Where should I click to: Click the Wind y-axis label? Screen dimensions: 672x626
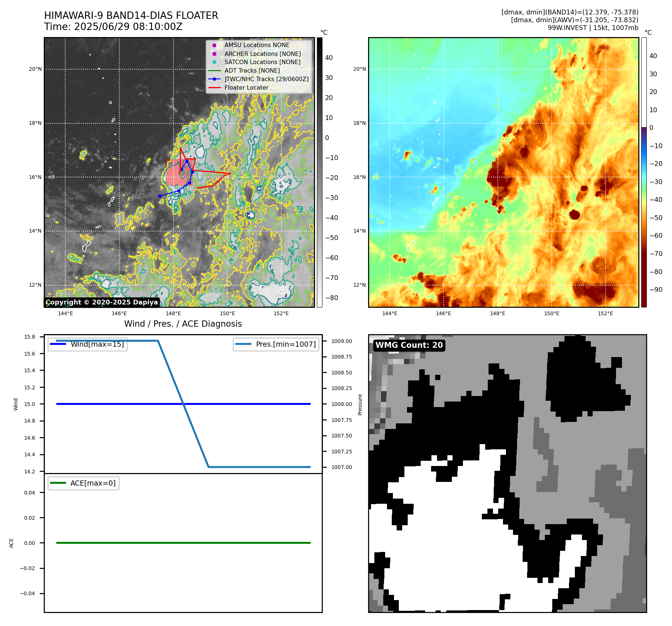pos(16,404)
